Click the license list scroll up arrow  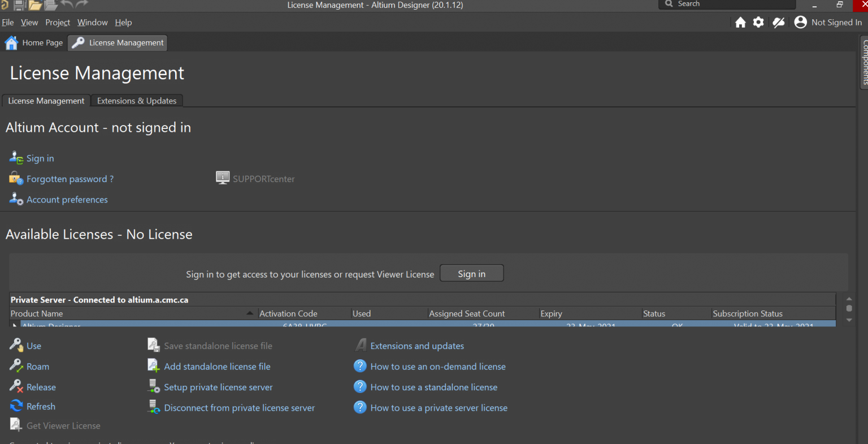click(849, 299)
